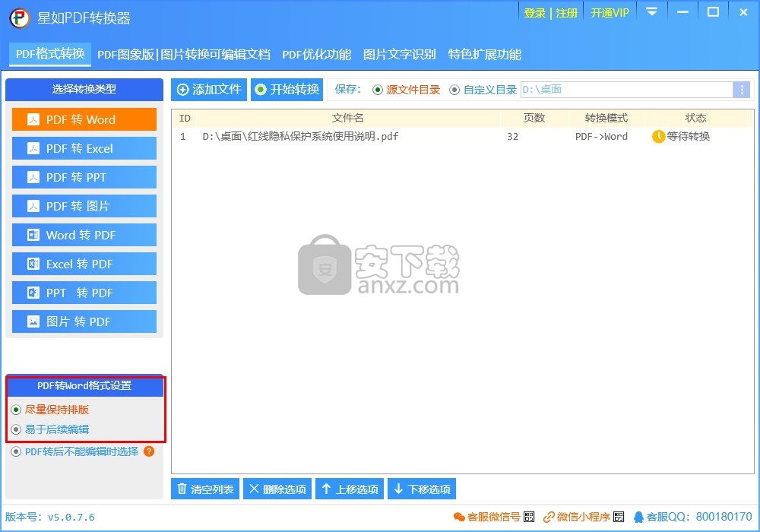Click the PDF icon on PDF 转 PPT
The height and width of the screenshot is (532, 760).
point(33,177)
